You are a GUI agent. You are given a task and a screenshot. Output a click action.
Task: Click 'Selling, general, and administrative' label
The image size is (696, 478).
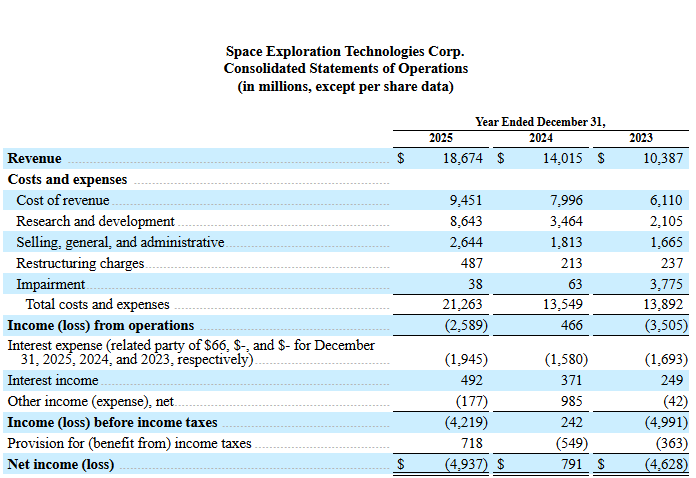[120, 242]
